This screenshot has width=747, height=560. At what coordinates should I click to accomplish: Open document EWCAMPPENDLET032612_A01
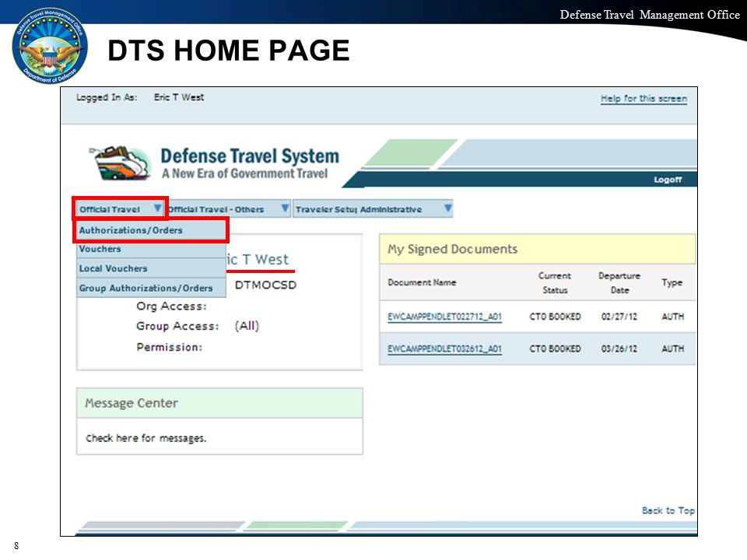[x=444, y=348]
